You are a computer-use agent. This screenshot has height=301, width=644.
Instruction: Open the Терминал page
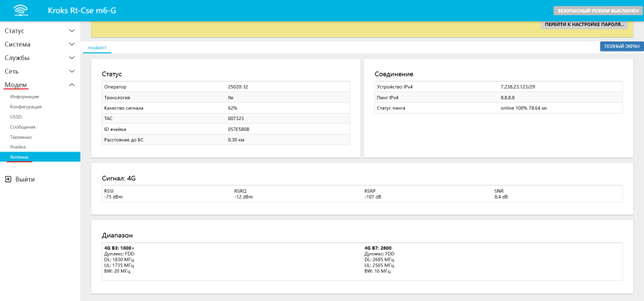[21, 137]
